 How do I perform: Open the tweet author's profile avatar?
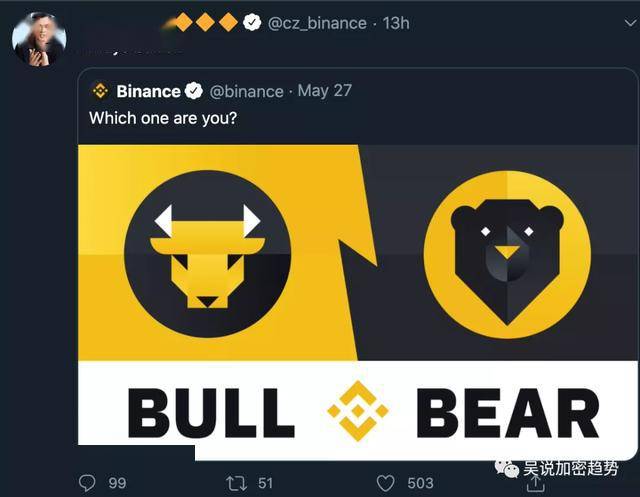click(x=39, y=38)
